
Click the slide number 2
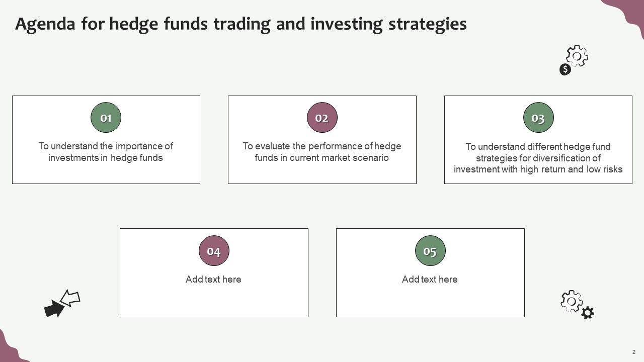pyautogui.click(x=633, y=351)
